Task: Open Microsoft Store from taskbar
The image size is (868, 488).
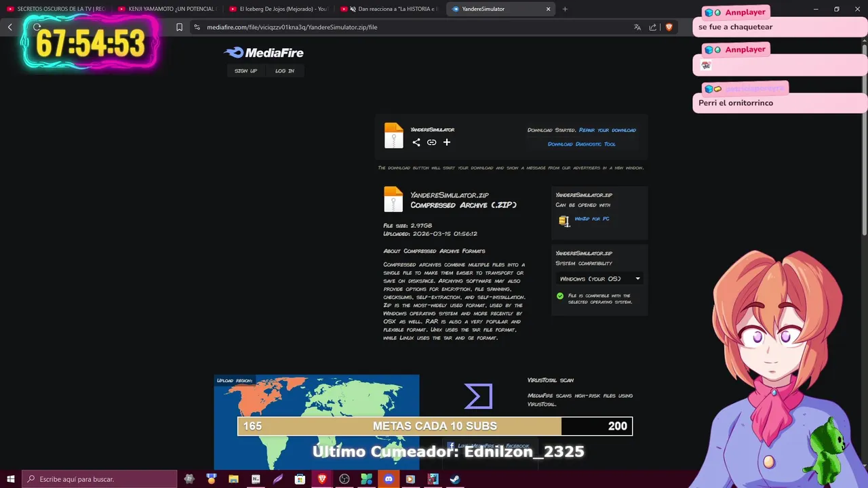Action: pyautogui.click(x=300, y=479)
